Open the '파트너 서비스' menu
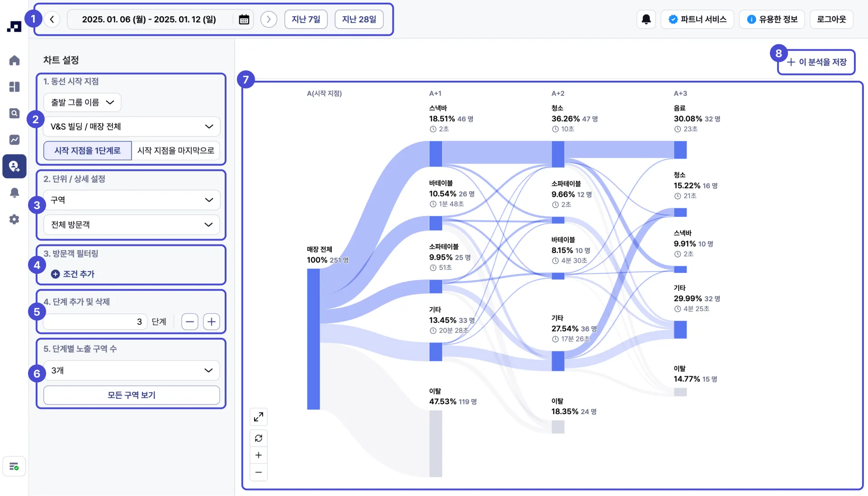 (x=697, y=19)
